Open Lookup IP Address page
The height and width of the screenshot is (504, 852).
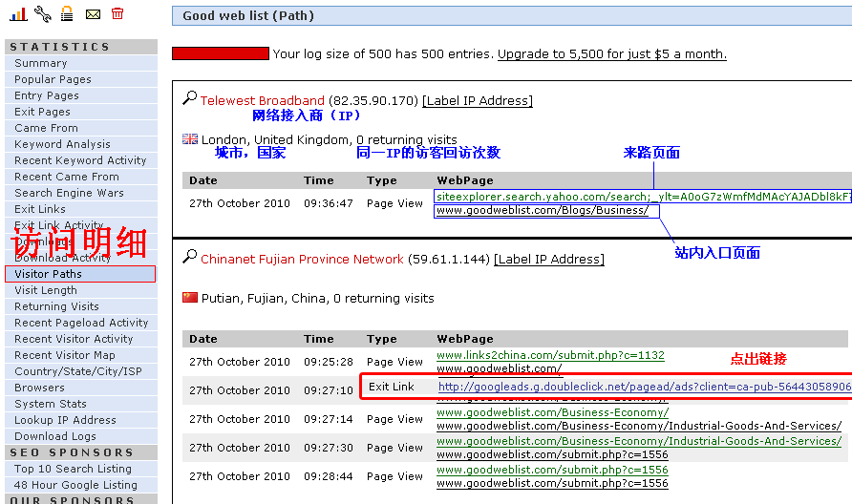[66, 420]
